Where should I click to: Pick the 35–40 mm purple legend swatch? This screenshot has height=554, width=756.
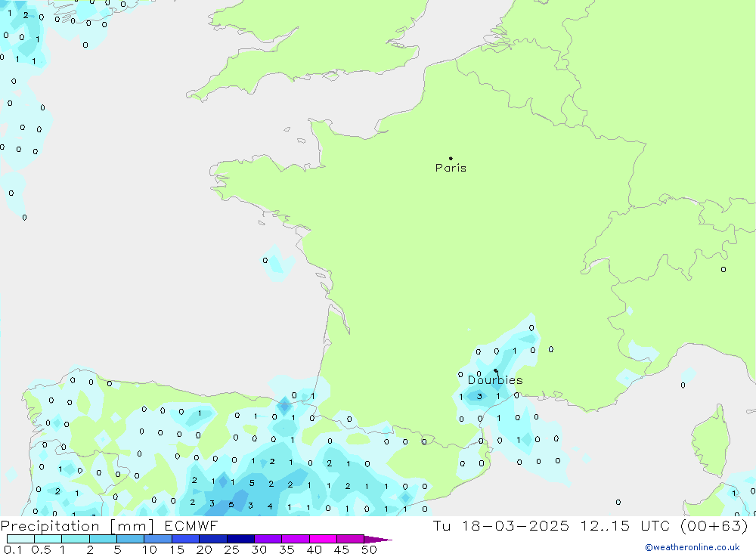pos(296,539)
